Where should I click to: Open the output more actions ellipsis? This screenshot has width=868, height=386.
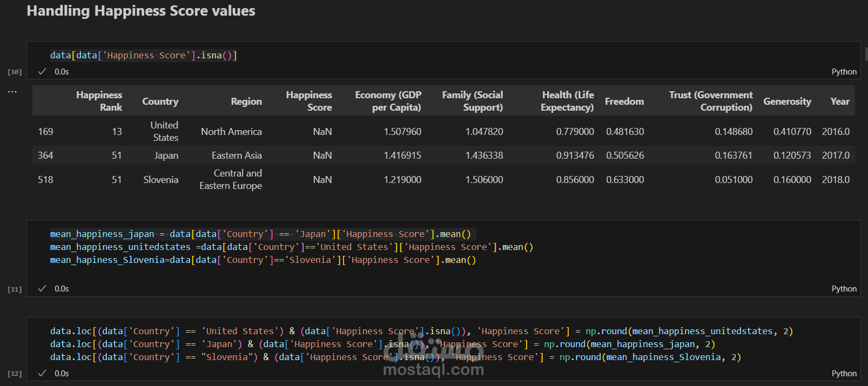(x=12, y=92)
